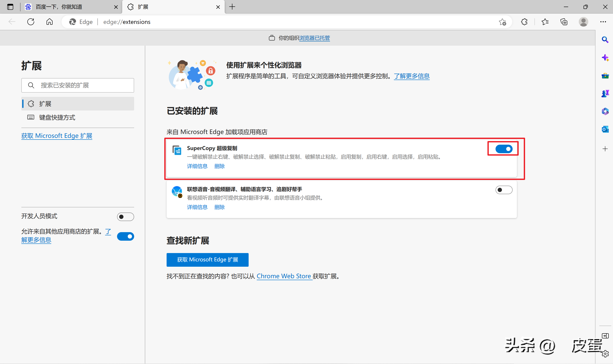Close the 扩展 browser tab
Image resolution: width=613 pixels, height=364 pixels.
[x=218, y=7]
